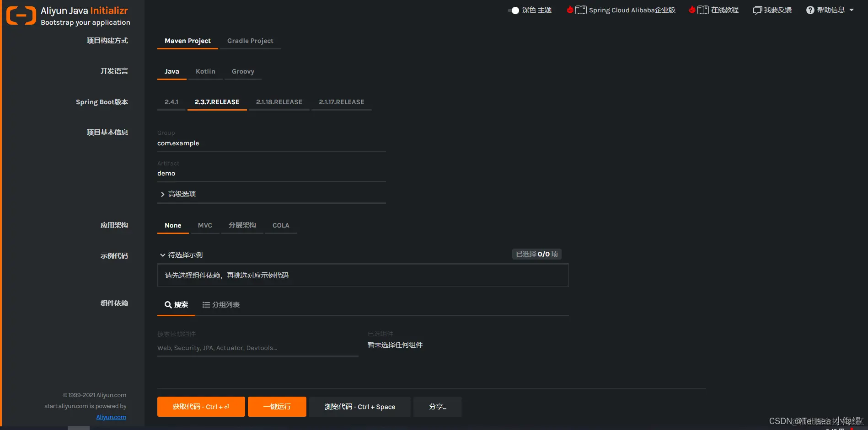Select the Maven Project tab
Screen dimensions: 868x430
(x=188, y=41)
